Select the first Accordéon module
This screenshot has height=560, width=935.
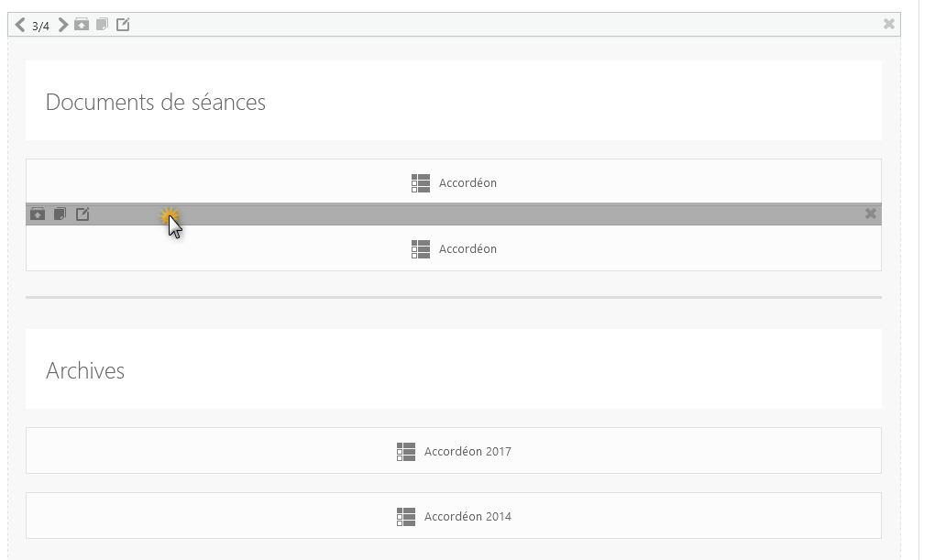pyautogui.click(x=453, y=181)
